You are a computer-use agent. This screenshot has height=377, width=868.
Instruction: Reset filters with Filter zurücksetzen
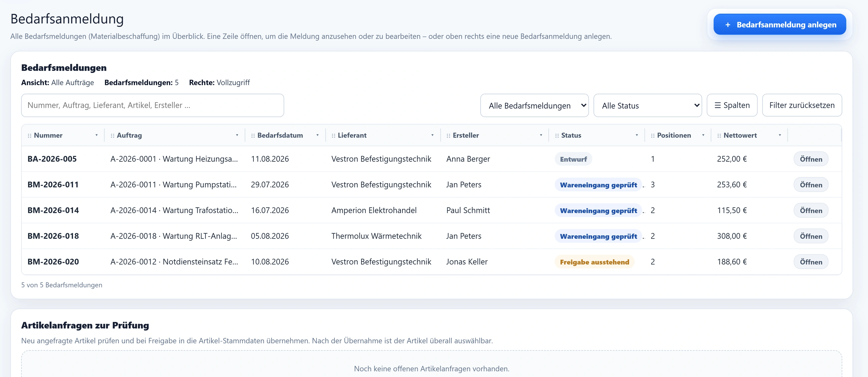[x=802, y=105]
